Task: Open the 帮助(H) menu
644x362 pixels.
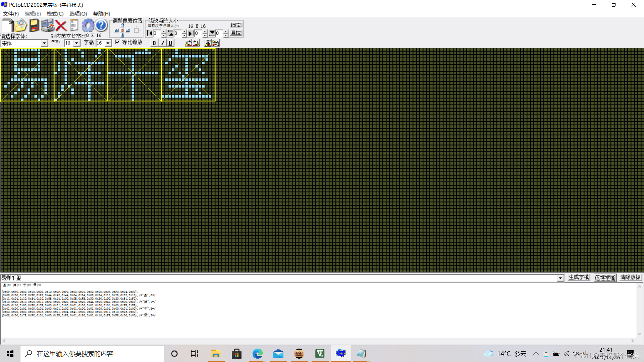Action: [102, 14]
